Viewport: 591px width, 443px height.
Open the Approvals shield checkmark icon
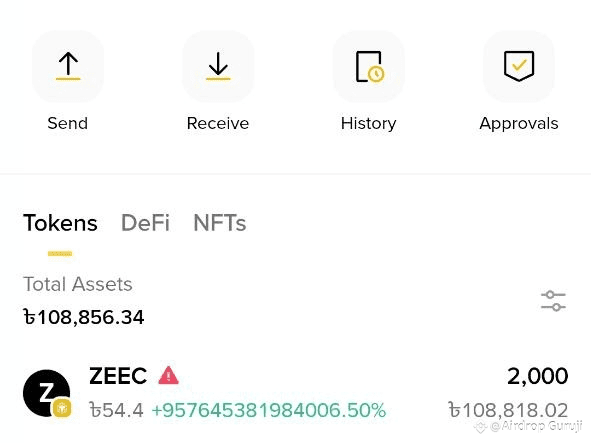(519, 66)
